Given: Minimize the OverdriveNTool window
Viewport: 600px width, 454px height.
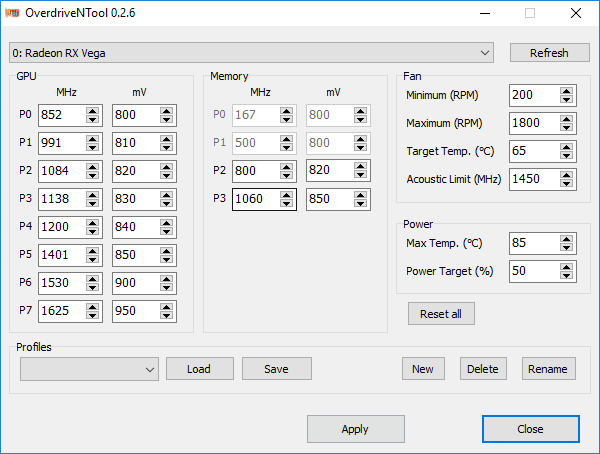Looking at the screenshot, I should tap(485, 13).
